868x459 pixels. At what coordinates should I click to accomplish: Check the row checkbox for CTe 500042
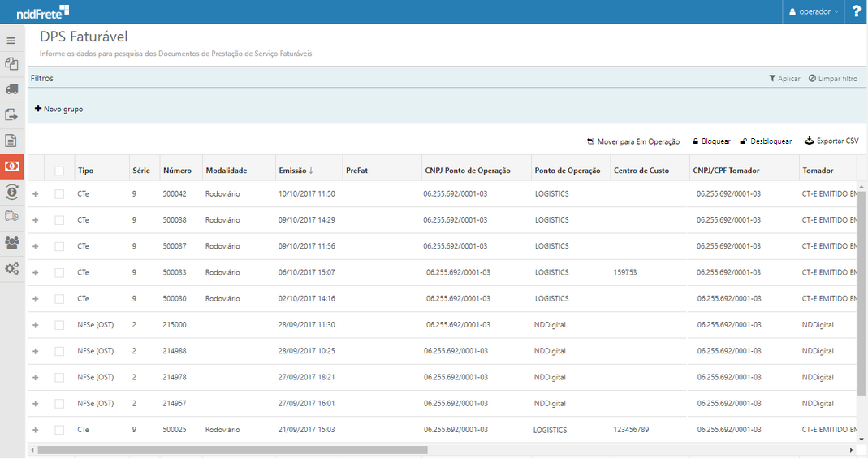[x=59, y=194]
